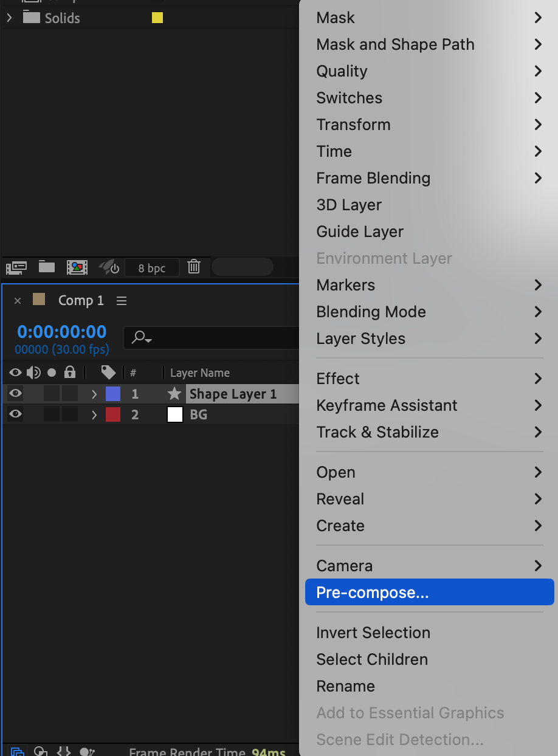This screenshot has height=756, width=558.
Task: Open the Comp 1 panel menu
Action: (122, 301)
